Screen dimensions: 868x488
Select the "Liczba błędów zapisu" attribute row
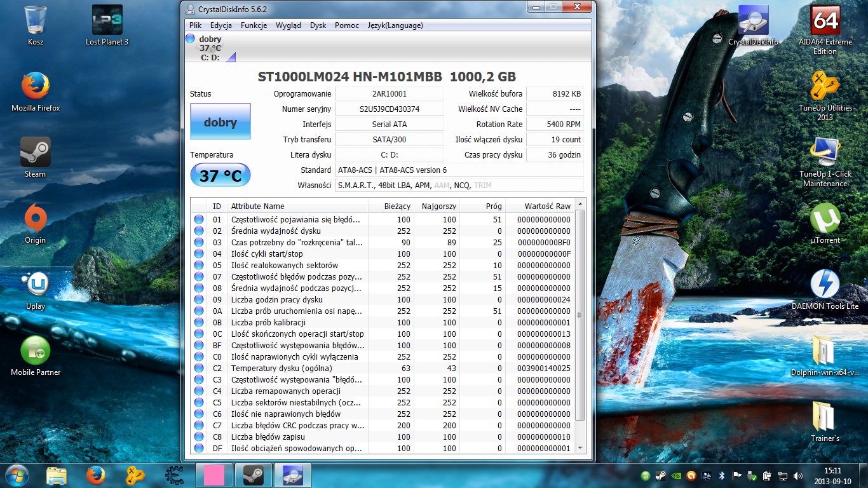tap(383, 437)
